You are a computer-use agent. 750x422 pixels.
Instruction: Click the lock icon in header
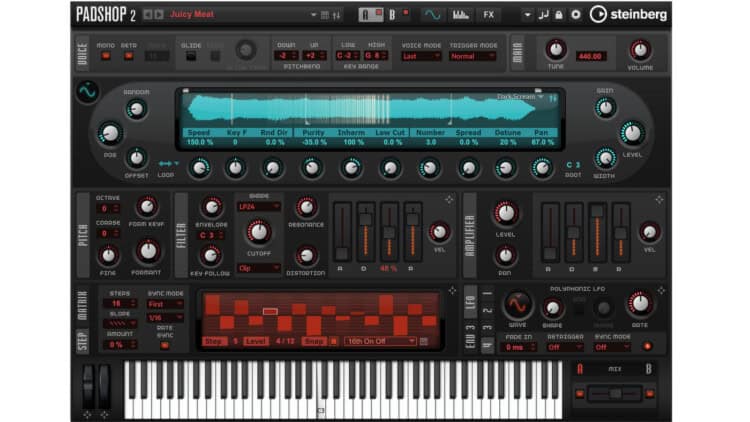[559, 15]
